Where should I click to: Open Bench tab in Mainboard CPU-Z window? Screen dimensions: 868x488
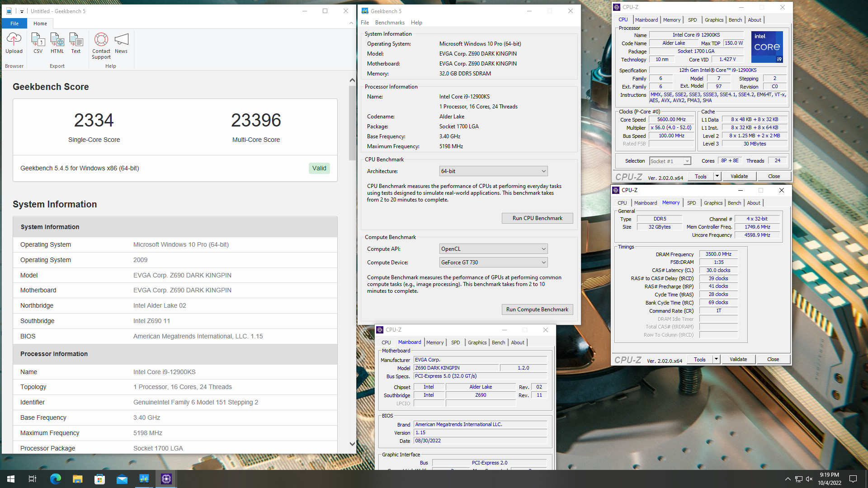(x=498, y=343)
